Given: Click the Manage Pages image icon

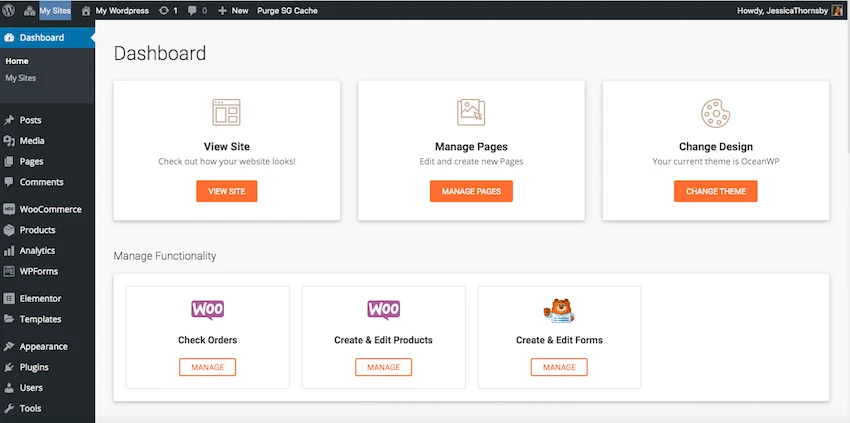Looking at the screenshot, I should (x=471, y=112).
